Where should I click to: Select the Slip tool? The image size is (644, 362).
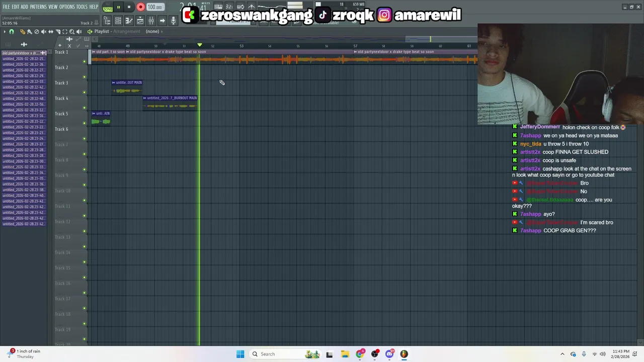(51, 31)
